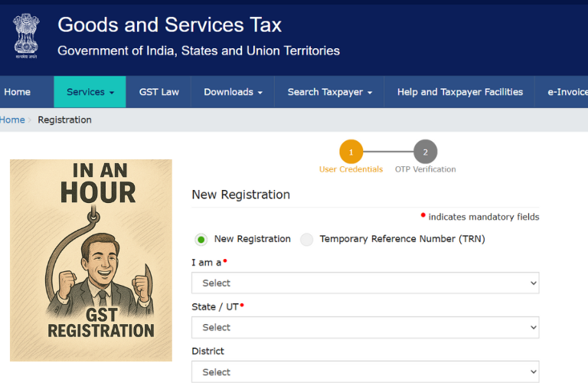Open the e-Invoice menu item

(x=567, y=92)
